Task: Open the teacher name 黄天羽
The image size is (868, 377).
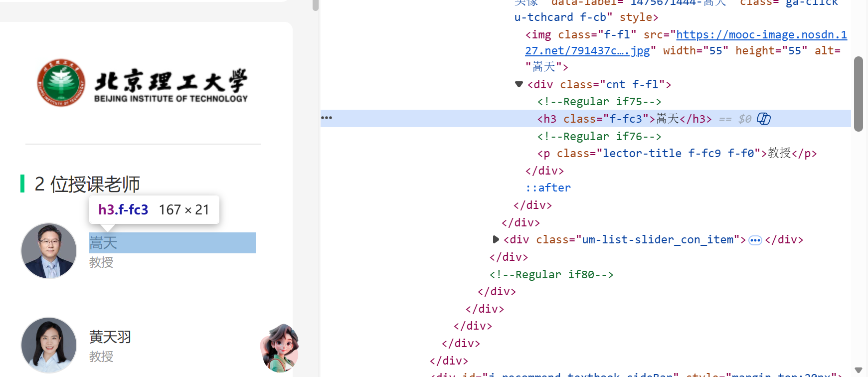Action: pyautogui.click(x=110, y=337)
